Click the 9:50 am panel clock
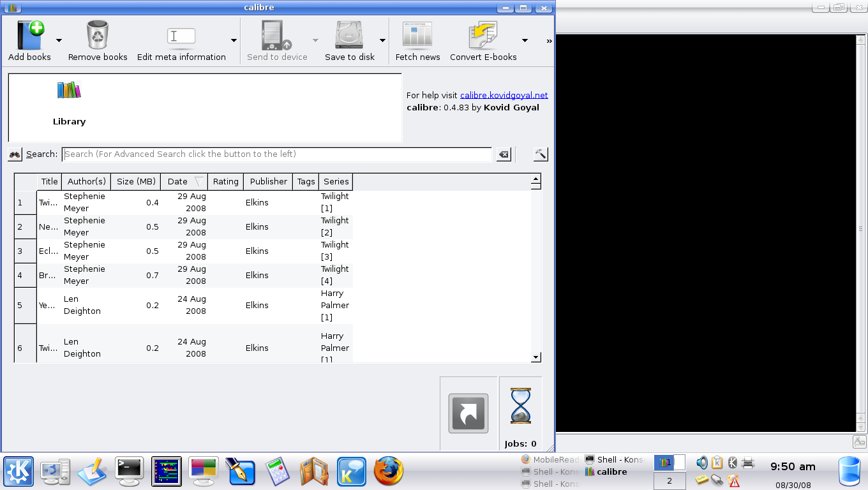The image size is (868, 490). 793,466
